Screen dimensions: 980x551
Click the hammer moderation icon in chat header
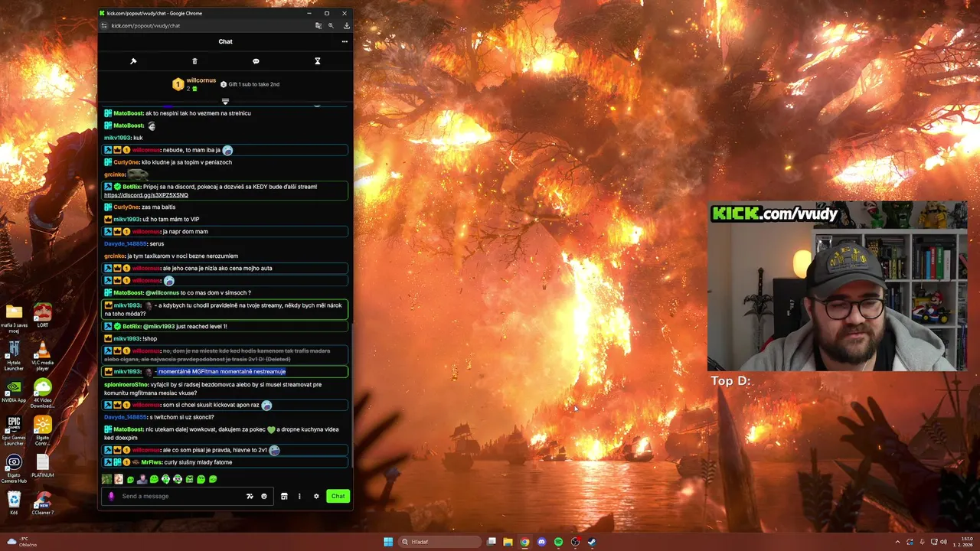pos(133,61)
